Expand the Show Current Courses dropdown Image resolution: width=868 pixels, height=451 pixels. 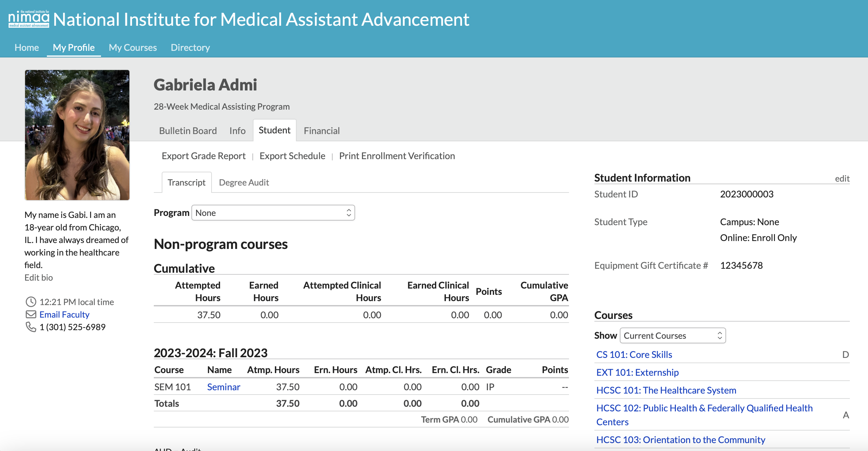tap(672, 335)
